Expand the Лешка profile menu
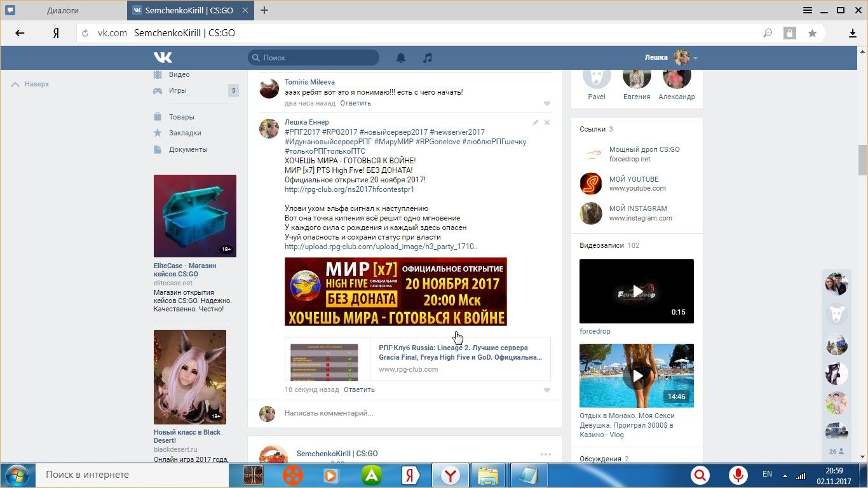 coord(671,58)
